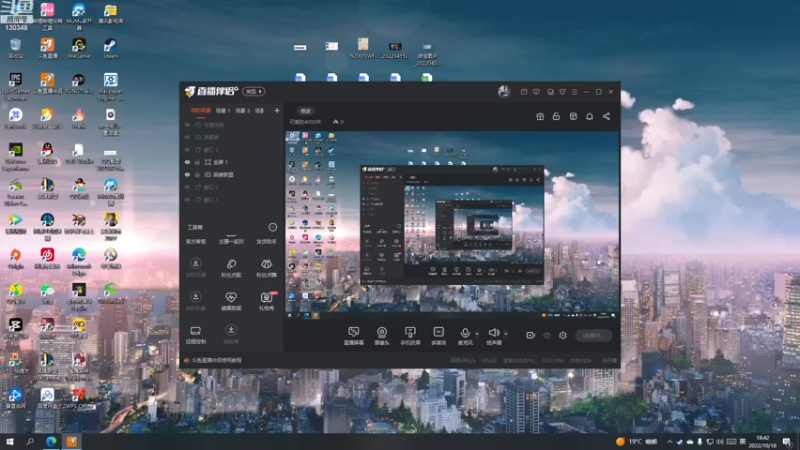The image size is (800, 450).
Task: Toggle the eye of the topmost source row
Action: coord(187,124)
